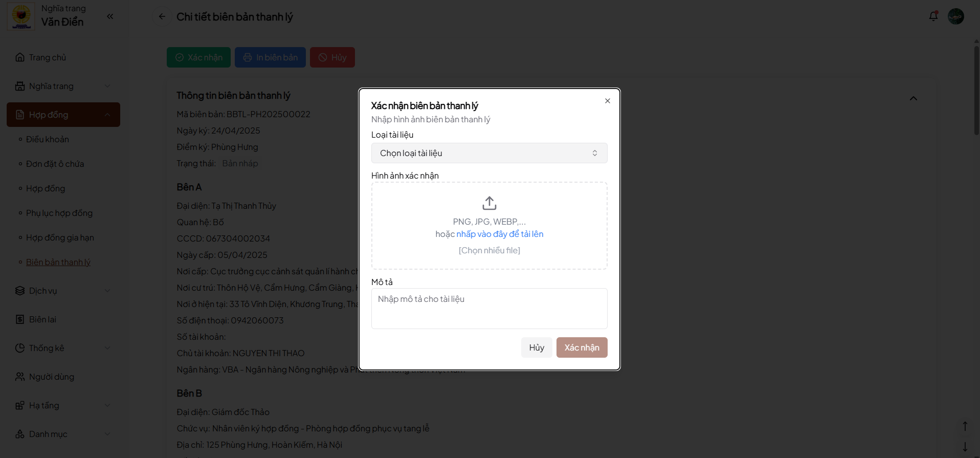Click the Người dùng users icon
Screen dimensions: 980x458
[x=20, y=377]
